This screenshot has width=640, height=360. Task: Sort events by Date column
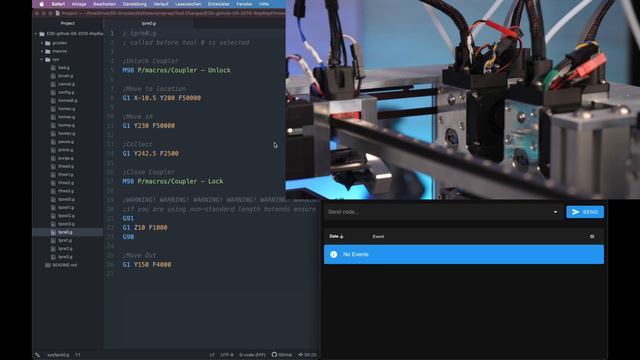point(336,236)
